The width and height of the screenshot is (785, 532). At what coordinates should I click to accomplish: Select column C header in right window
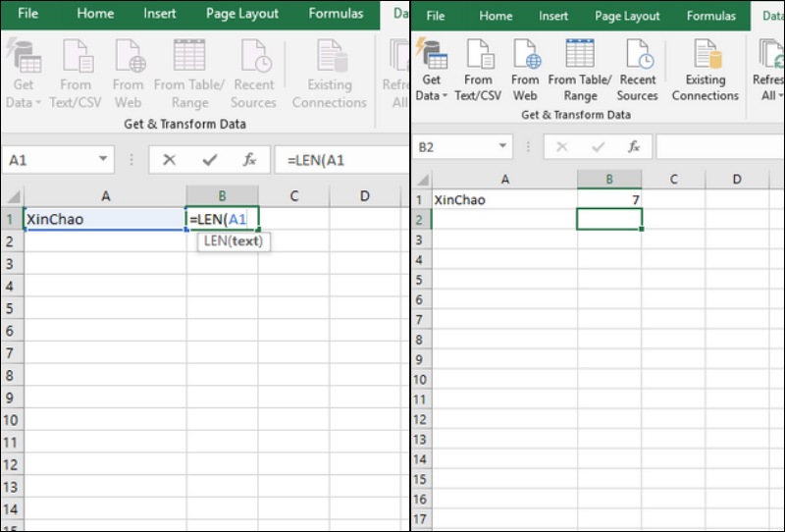[x=673, y=180]
